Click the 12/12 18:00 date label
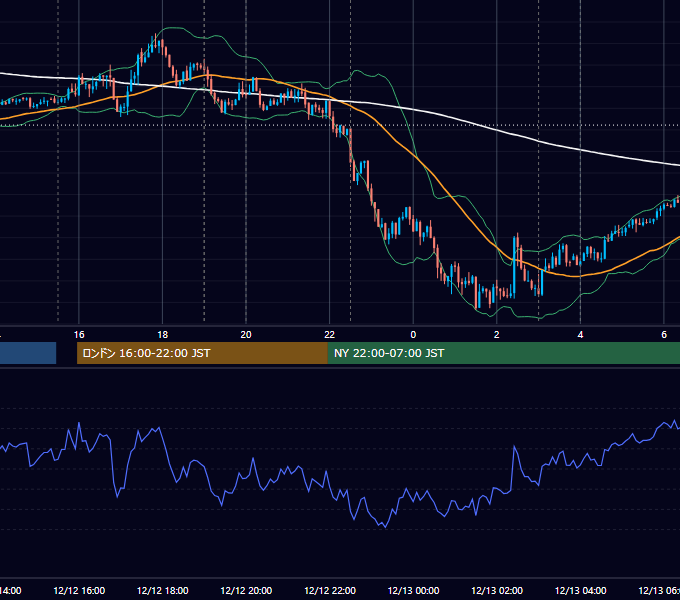Image resolution: width=680 pixels, height=600 pixels. (x=163, y=590)
